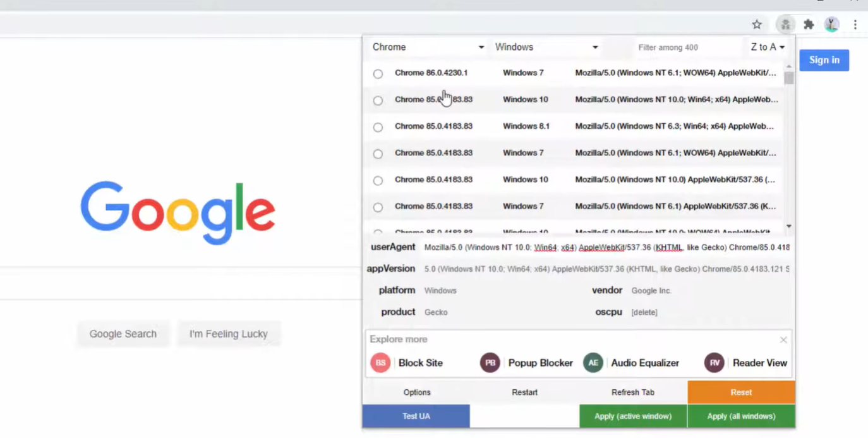Click the AE Audio Equalizer icon
The height and width of the screenshot is (438, 868).
click(x=593, y=363)
